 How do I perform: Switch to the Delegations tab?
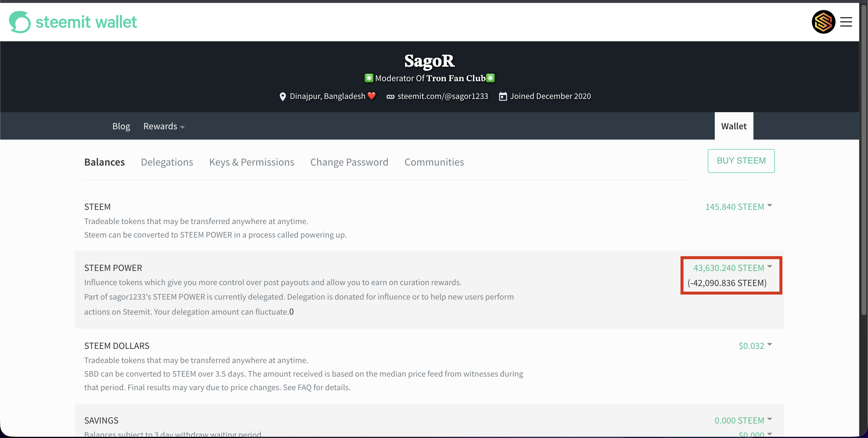167,162
